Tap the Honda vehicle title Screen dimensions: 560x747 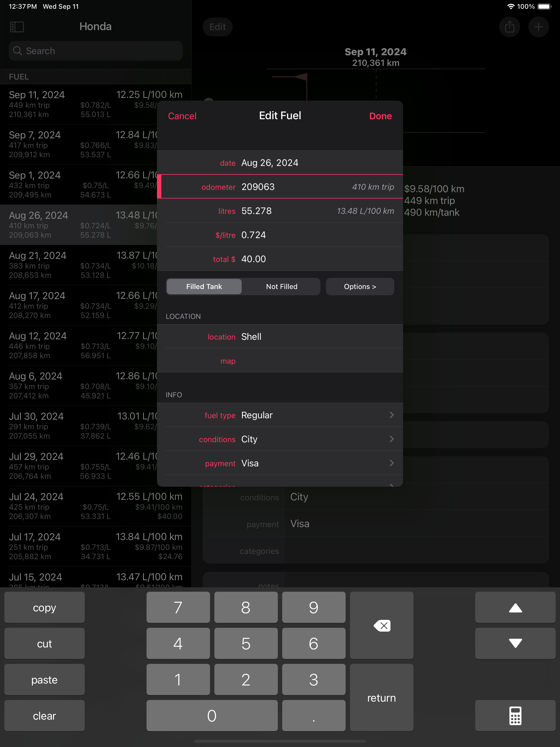[96, 26]
